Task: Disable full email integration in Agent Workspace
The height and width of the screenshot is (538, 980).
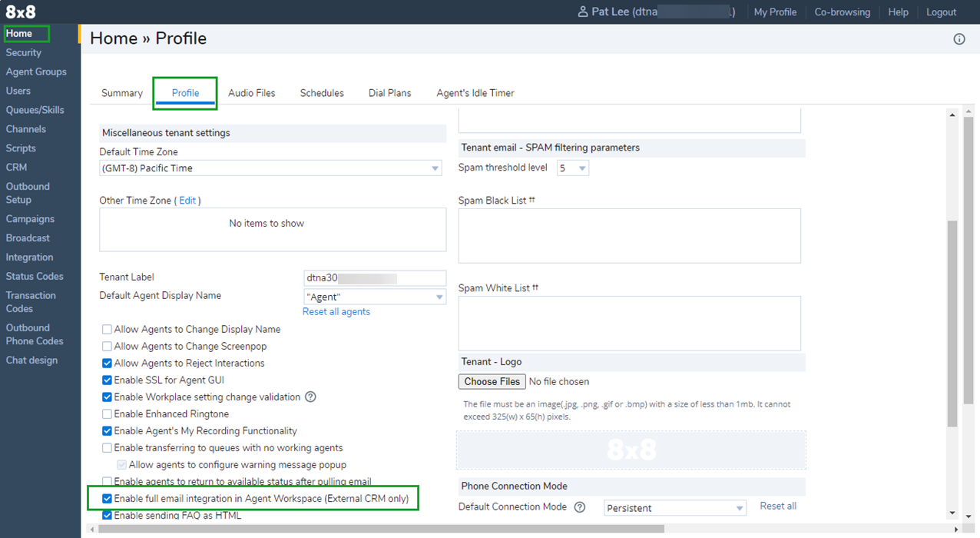Action: pyautogui.click(x=107, y=498)
